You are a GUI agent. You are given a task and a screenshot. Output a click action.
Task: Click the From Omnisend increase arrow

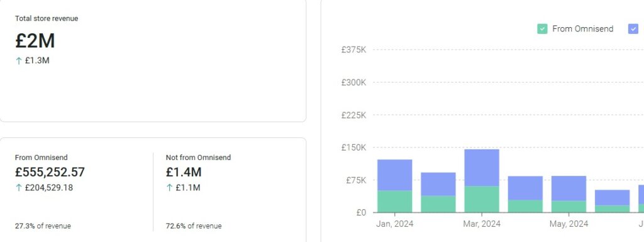(18, 188)
